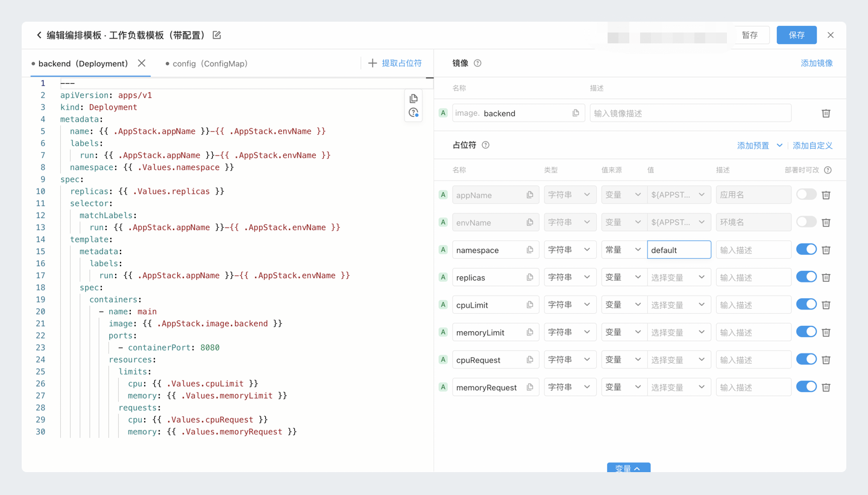Viewport: 868px width, 495px height.
Task: Disable cpuLimit deploy-time editable switch
Action: tap(807, 304)
